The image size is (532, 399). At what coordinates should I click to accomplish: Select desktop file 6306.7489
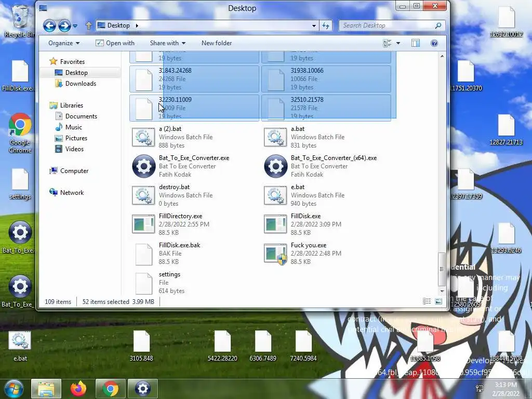tap(263, 346)
